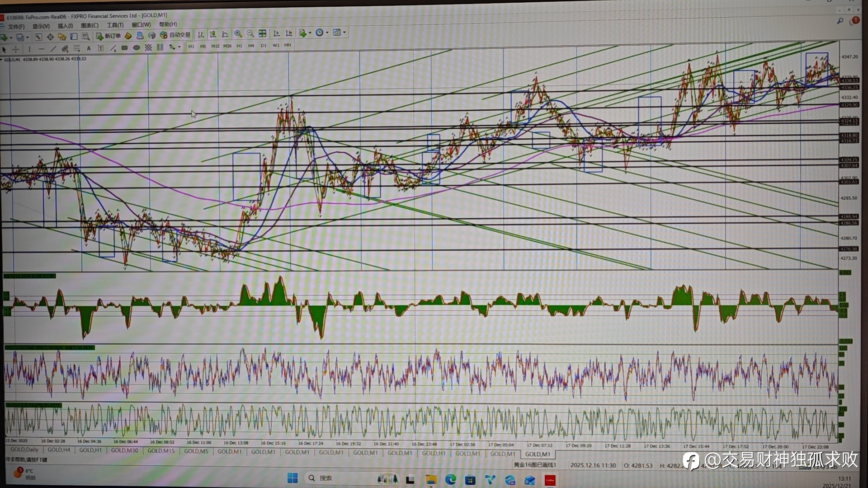
Task: Open tile windows grid icon
Action: click(262, 34)
